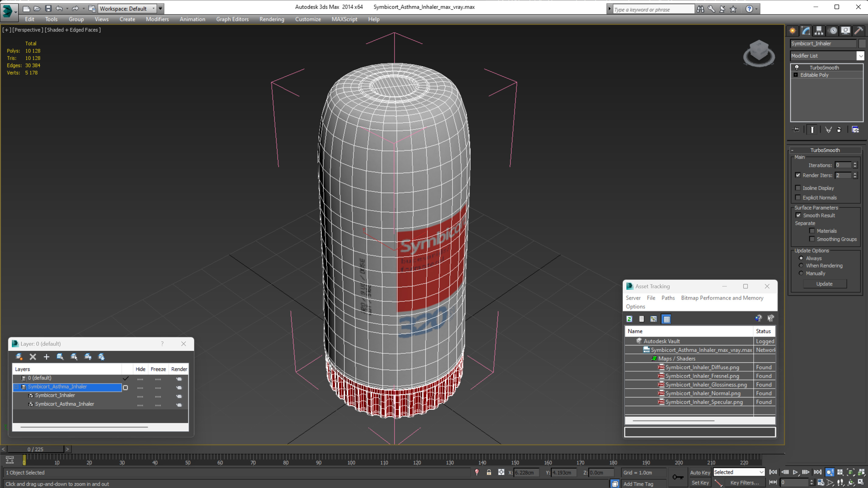Screen dimensions: 868x488
Task: Click the Refresh icon in Asset Tracking
Action: (x=629, y=319)
